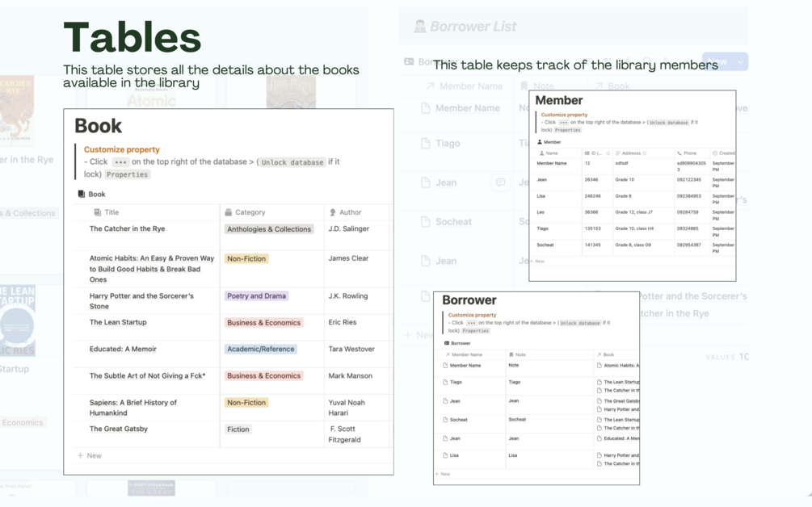Viewport: 812px width, 507px height.
Task: Click the page icon beside Lisa in Borrower table
Action: point(445,455)
